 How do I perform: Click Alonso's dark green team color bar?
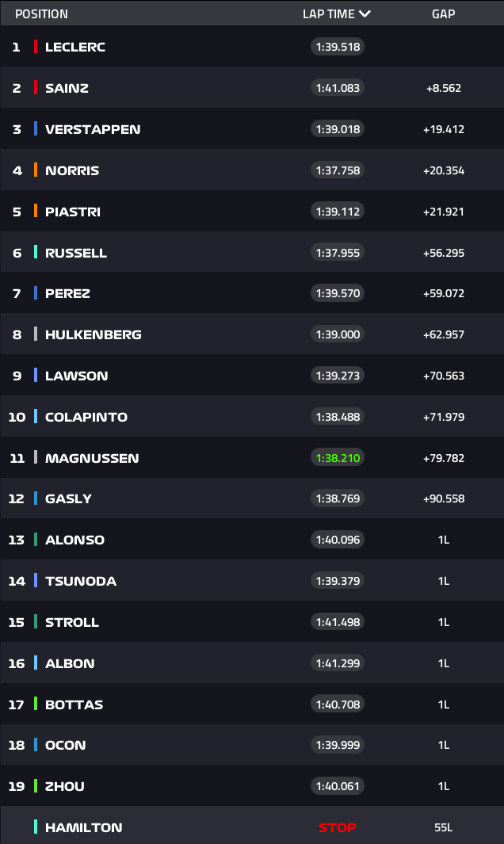(36, 540)
